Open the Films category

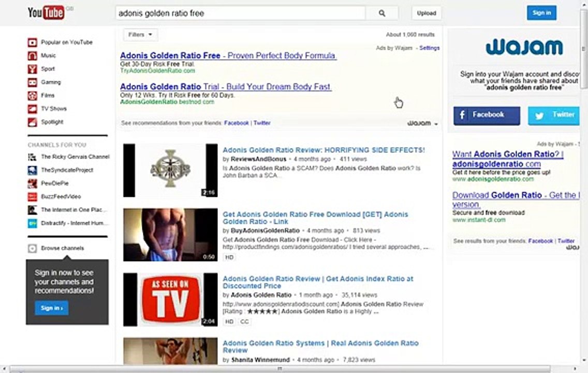tap(48, 95)
